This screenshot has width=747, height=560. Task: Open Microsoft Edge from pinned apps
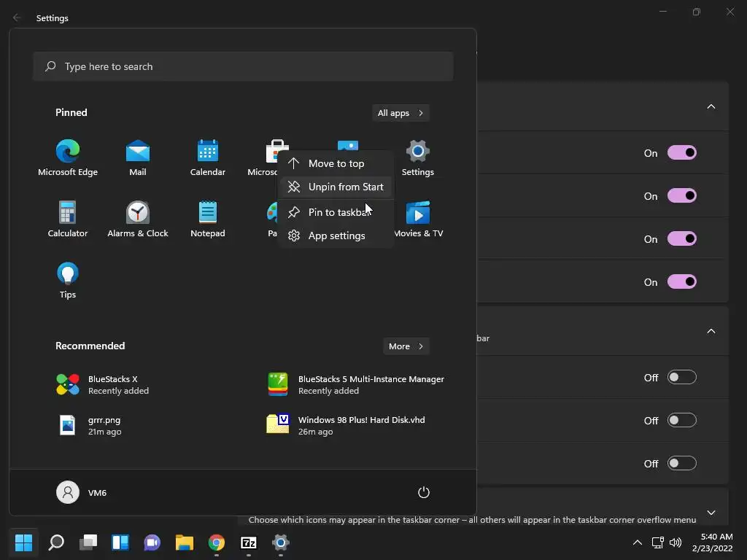pyautogui.click(x=68, y=158)
